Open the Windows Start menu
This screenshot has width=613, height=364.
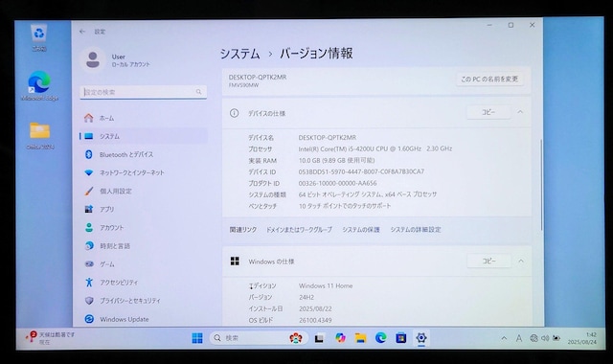[x=197, y=338]
